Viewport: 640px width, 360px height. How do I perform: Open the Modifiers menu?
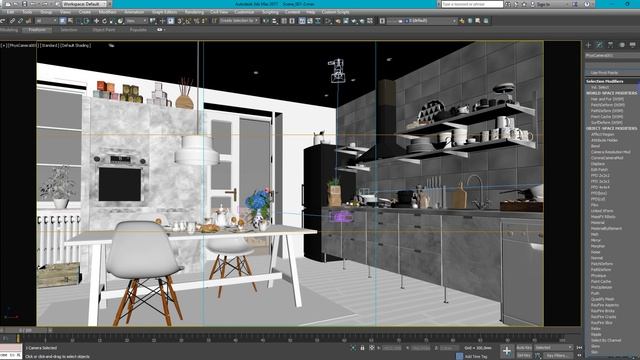[107, 12]
